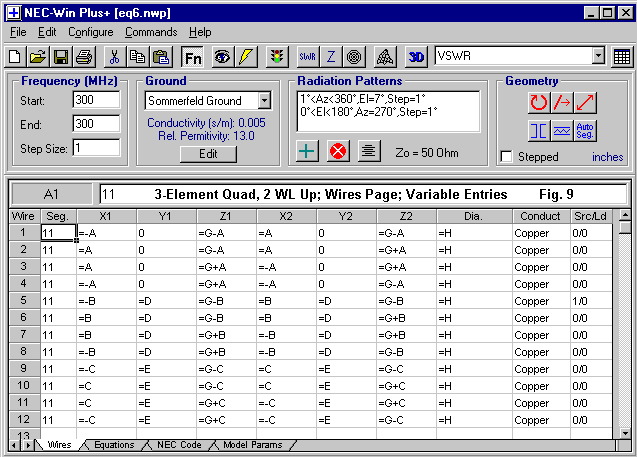This screenshot has height=457, width=637.
Task: Click the Print icon in toolbar
Action: coord(84,57)
